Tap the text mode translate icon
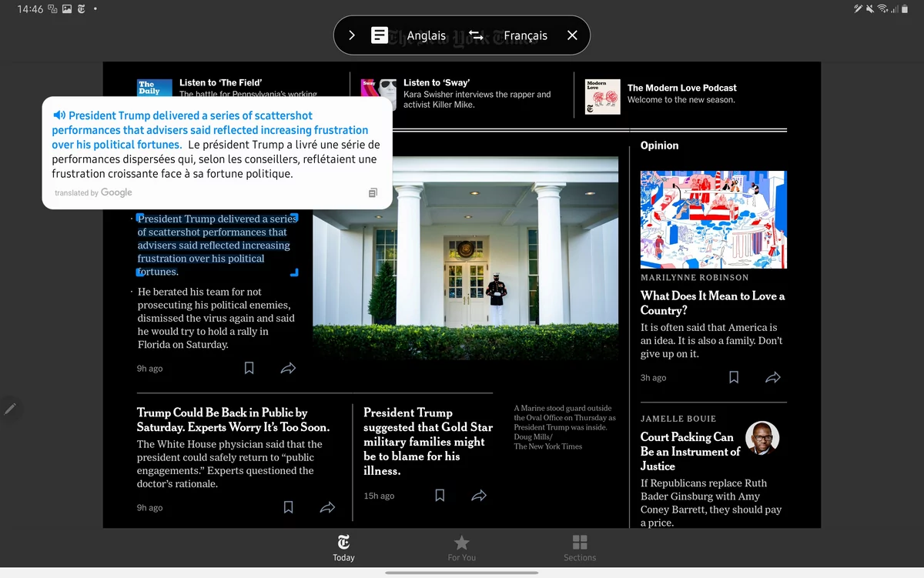This screenshot has height=578, width=924. click(x=380, y=35)
